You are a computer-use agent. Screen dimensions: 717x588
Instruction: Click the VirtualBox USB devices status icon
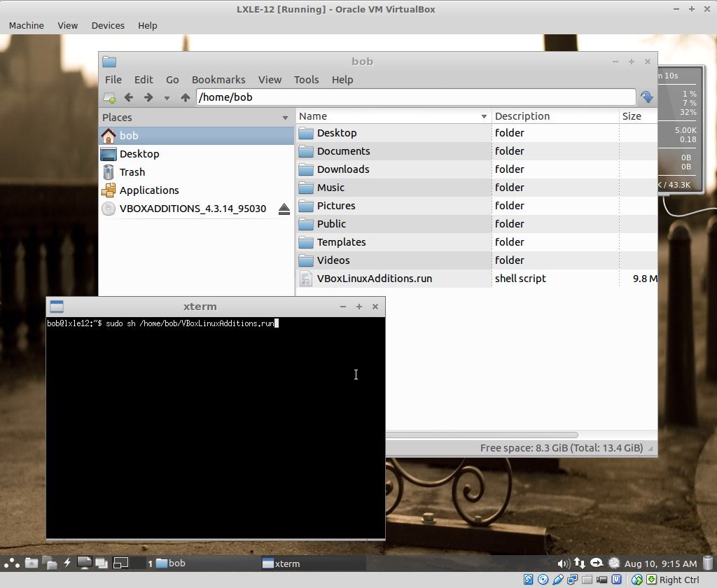point(558,580)
